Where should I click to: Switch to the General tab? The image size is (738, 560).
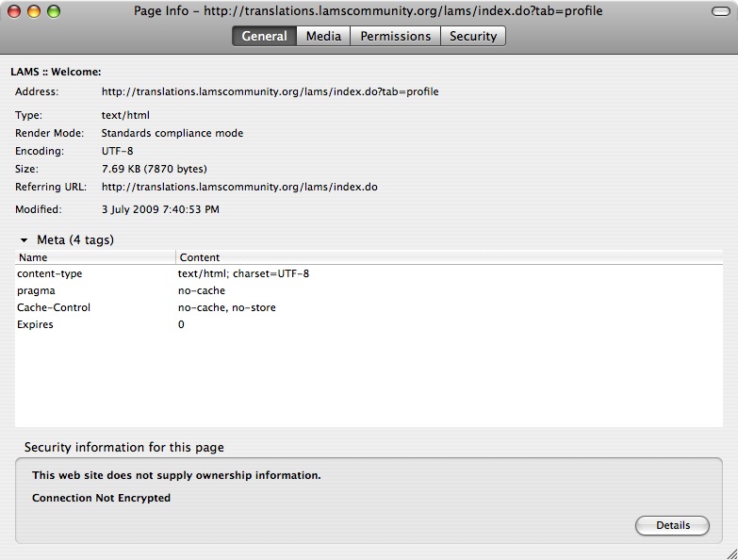[264, 36]
